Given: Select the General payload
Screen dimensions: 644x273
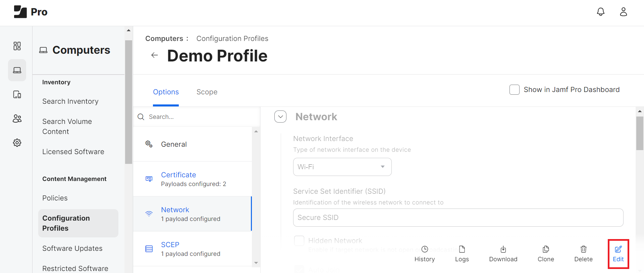Looking at the screenshot, I should coord(193,144).
